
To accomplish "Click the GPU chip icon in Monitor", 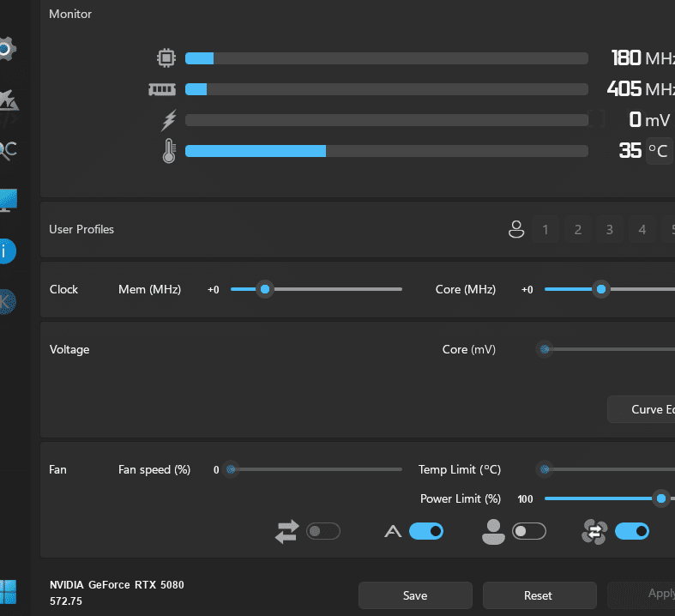I will (x=166, y=58).
